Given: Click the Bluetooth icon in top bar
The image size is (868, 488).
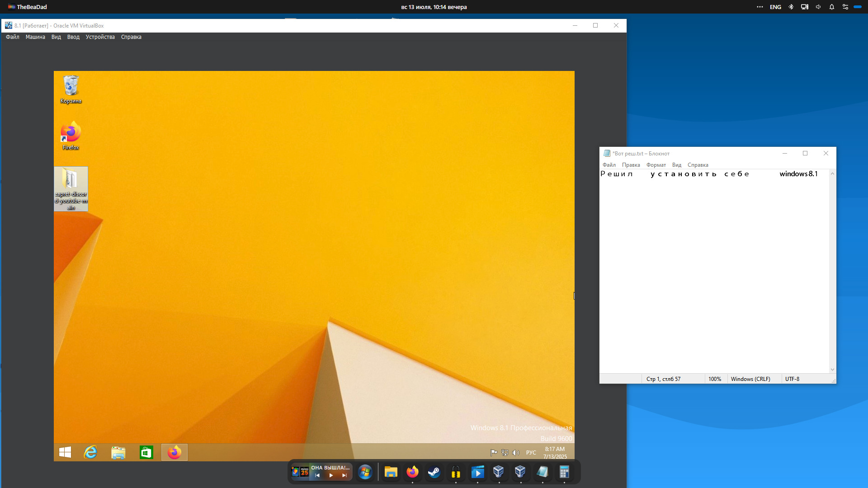Looking at the screenshot, I should pos(791,7).
